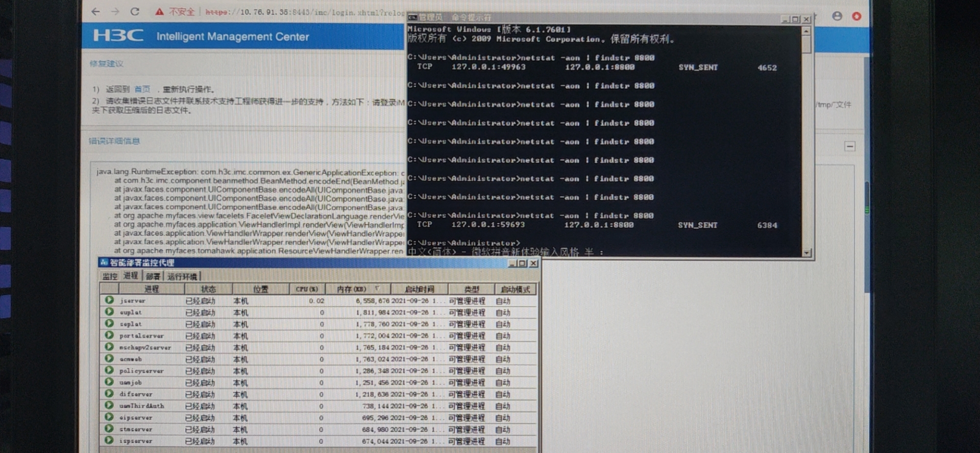Image resolution: width=980 pixels, height=453 pixels.
Task: Switch to the 部署 tab
Action: 153,276
